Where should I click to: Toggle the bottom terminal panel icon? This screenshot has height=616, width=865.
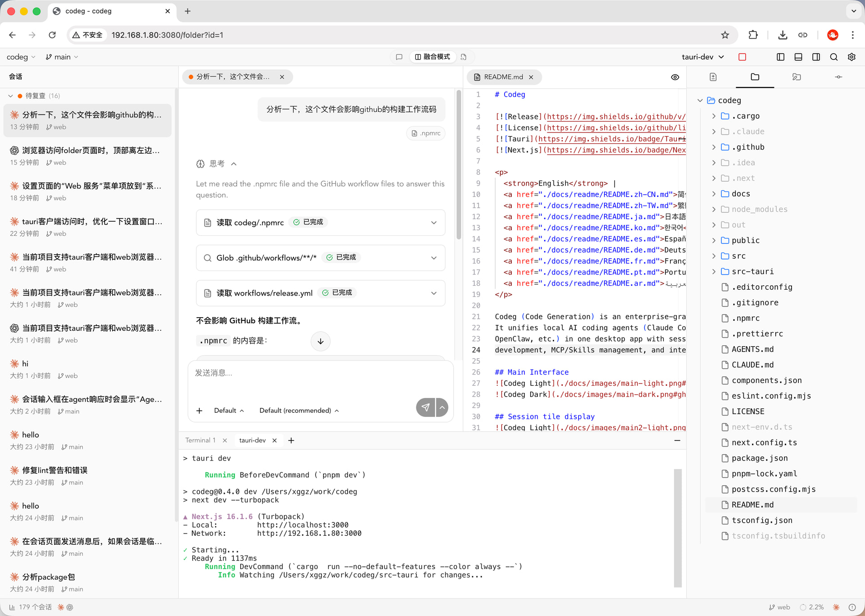pos(798,57)
